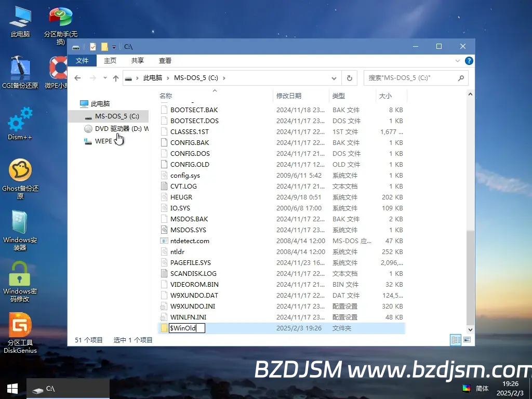
Task: Select the VIDEOROM.BIN file
Action: (x=194, y=284)
